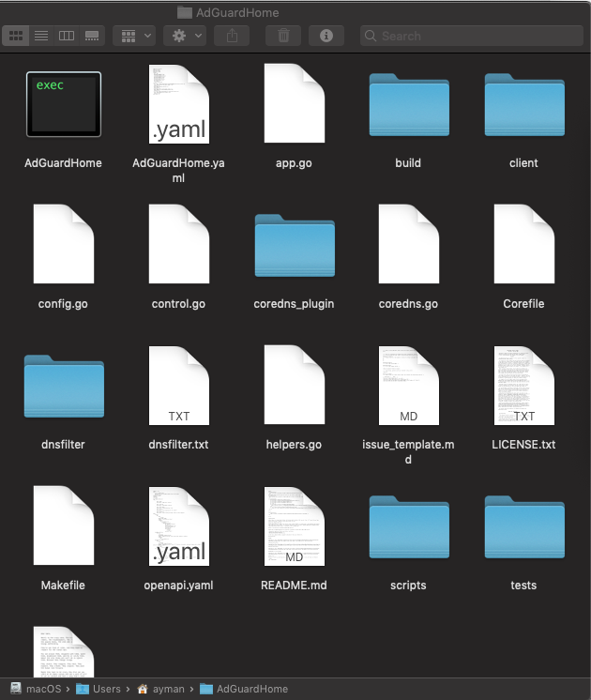Click the "build" folder name label
591x700 pixels.
point(408,163)
